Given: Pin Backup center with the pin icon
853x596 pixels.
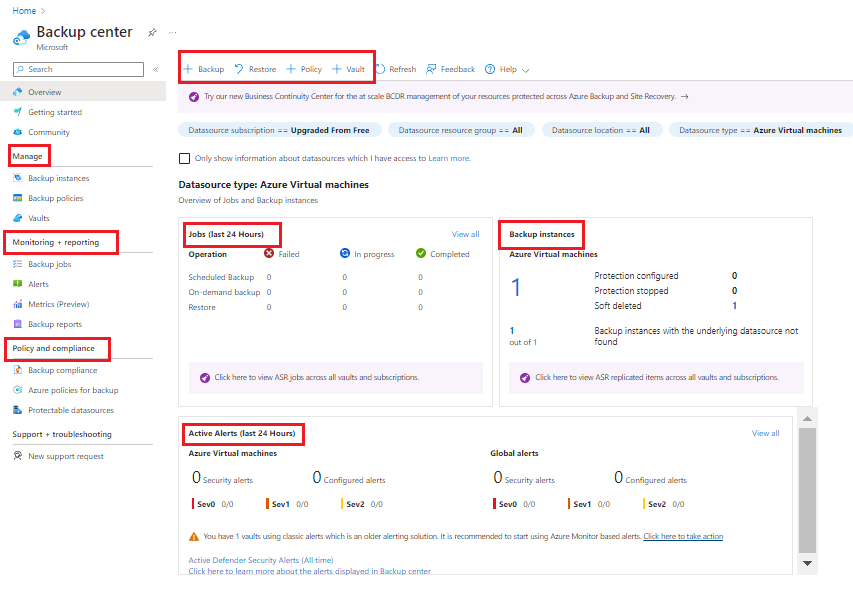Looking at the screenshot, I should (x=152, y=33).
